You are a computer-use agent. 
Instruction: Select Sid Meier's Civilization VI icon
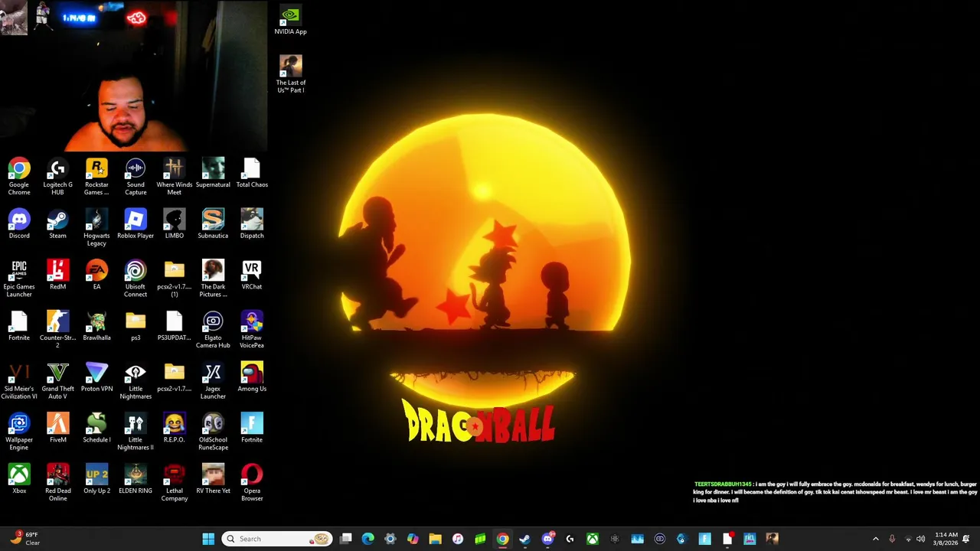coord(19,380)
